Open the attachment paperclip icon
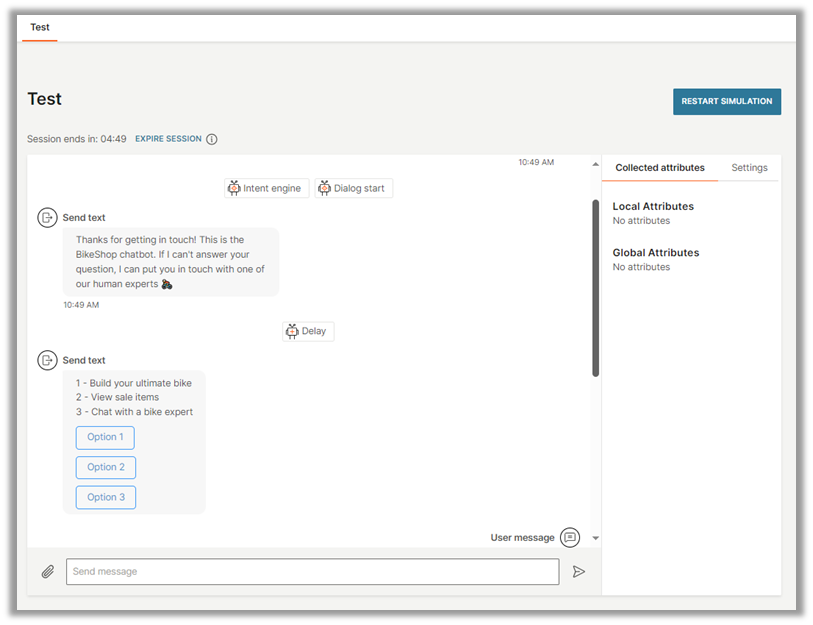Screen dimensions: 813x625 tap(48, 572)
